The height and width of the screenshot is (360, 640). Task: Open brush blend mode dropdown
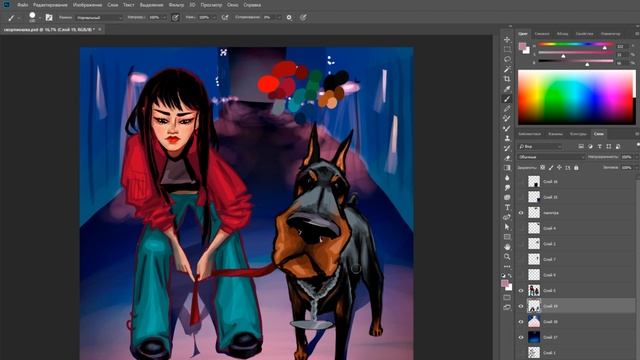(x=99, y=18)
